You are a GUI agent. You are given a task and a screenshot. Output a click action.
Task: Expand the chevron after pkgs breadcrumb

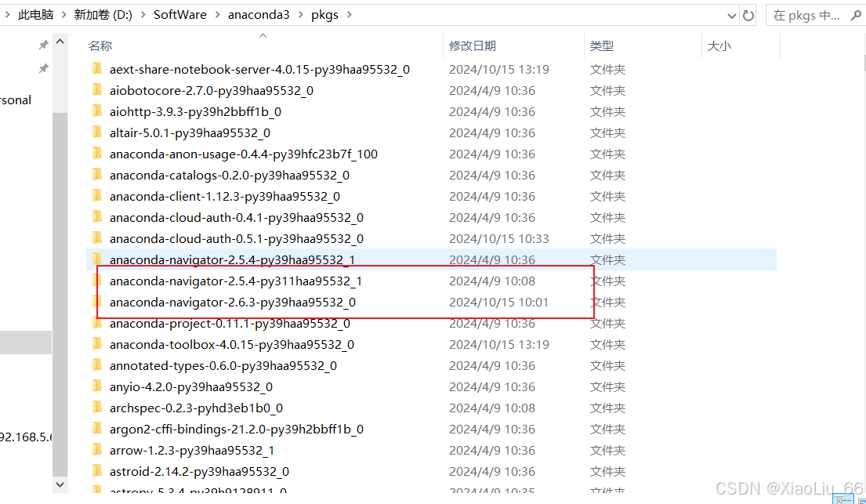click(349, 15)
